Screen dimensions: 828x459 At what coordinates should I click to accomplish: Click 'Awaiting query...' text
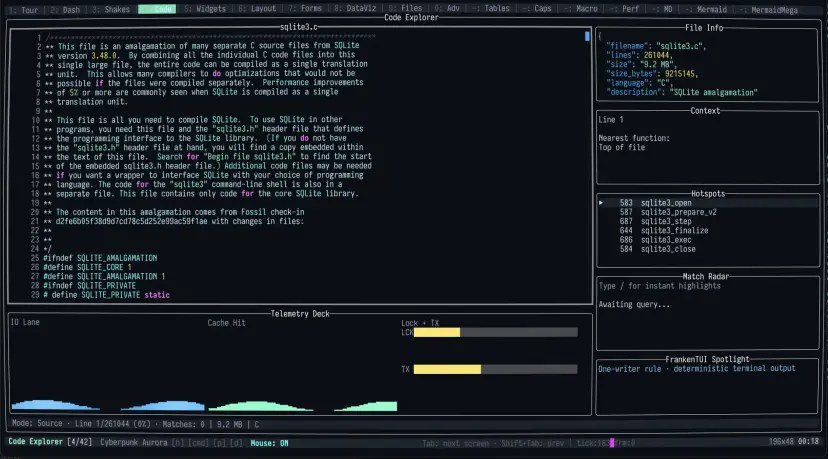634,305
